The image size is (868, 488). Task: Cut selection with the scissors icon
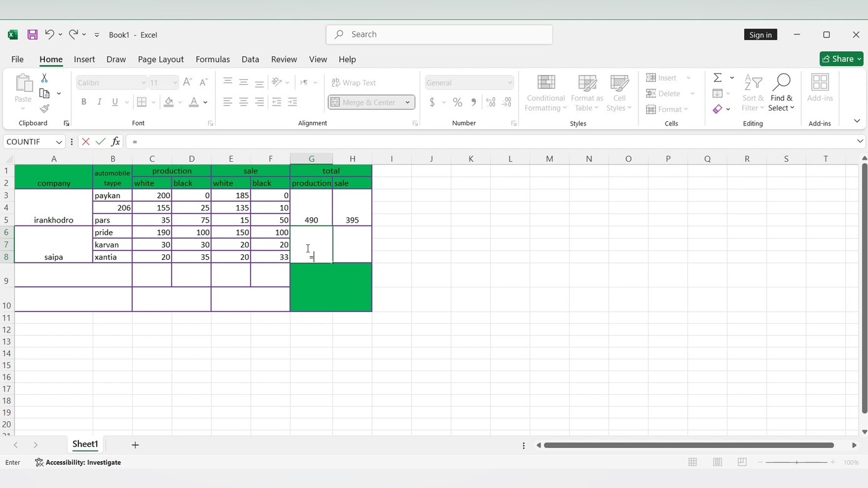point(44,78)
